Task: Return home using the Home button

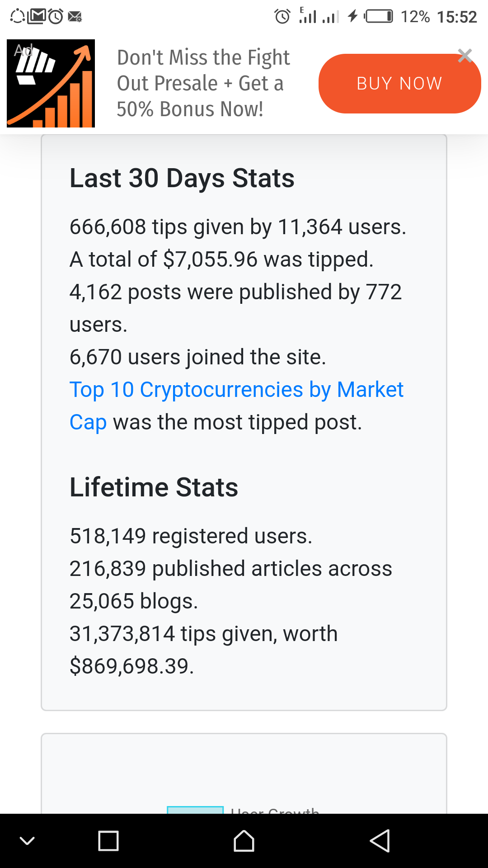Action: click(244, 841)
